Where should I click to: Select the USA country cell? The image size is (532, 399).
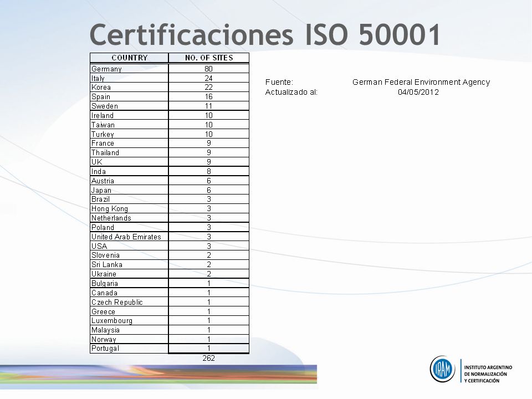pos(129,246)
